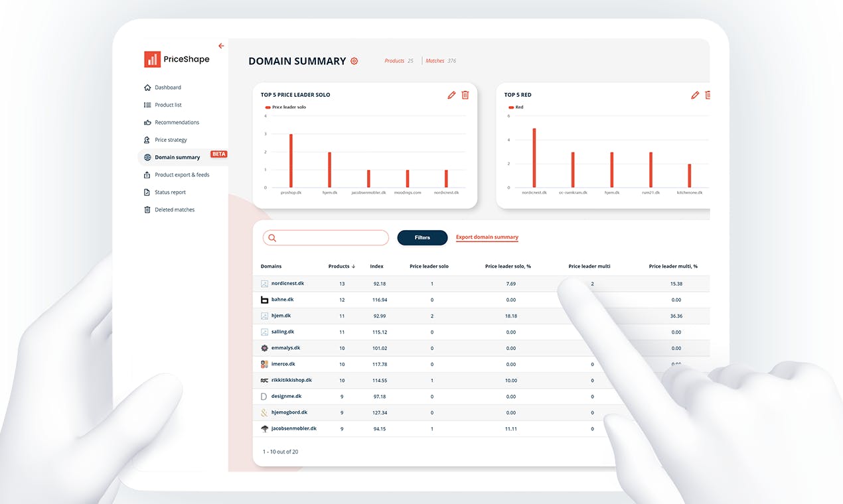Delete the Top 5 Price Leader Solo chart
The height and width of the screenshot is (504, 843).
click(x=465, y=95)
